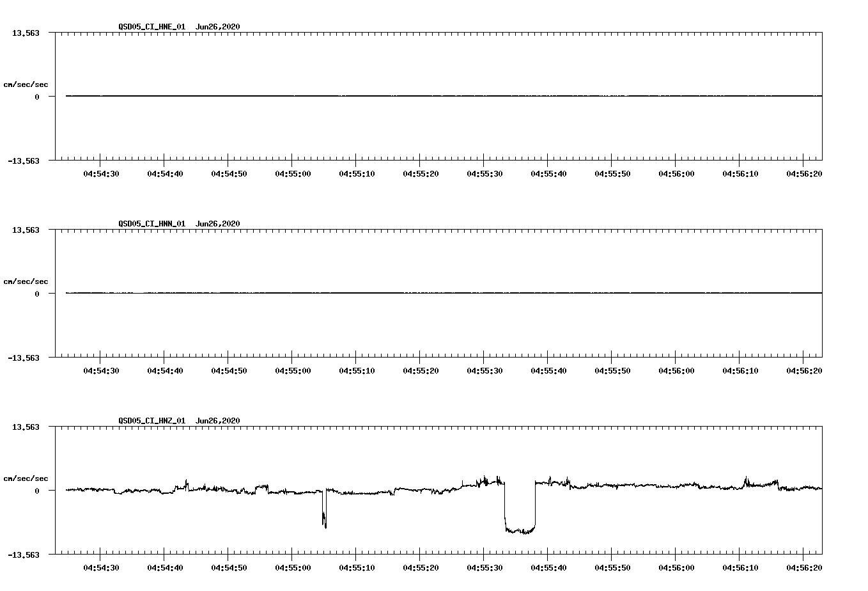Screen dimensions: 868x591
Task: Click the 13.563 upper limit on HNN plot
Action: click(x=26, y=230)
